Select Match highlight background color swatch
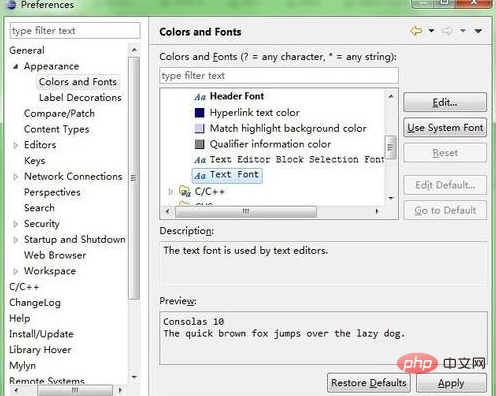The width and height of the screenshot is (496, 396). pos(199,128)
